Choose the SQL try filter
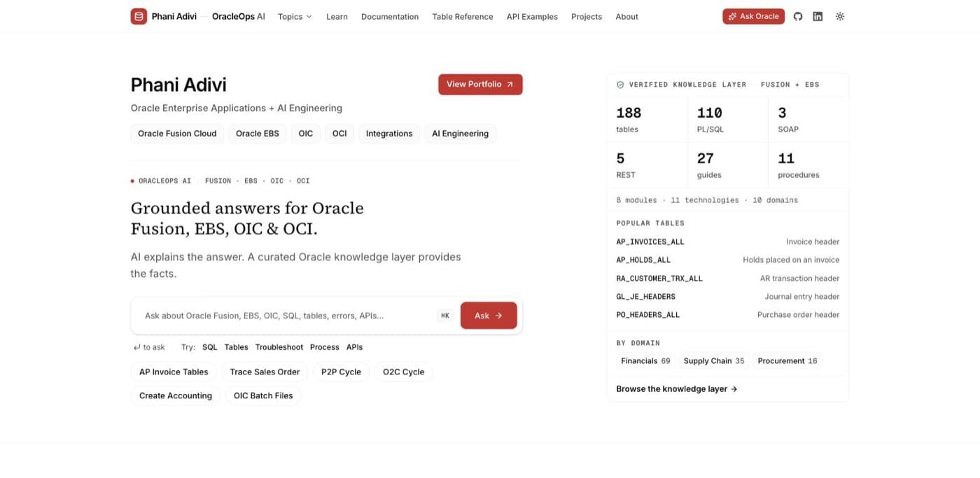The width and height of the screenshot is (980, 478). point(210,347)
